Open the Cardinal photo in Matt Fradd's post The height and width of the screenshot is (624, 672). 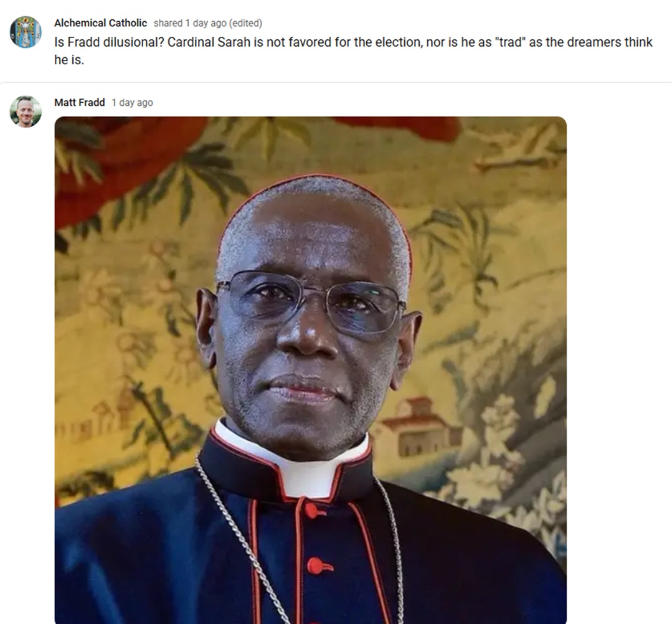pos(311,371)
